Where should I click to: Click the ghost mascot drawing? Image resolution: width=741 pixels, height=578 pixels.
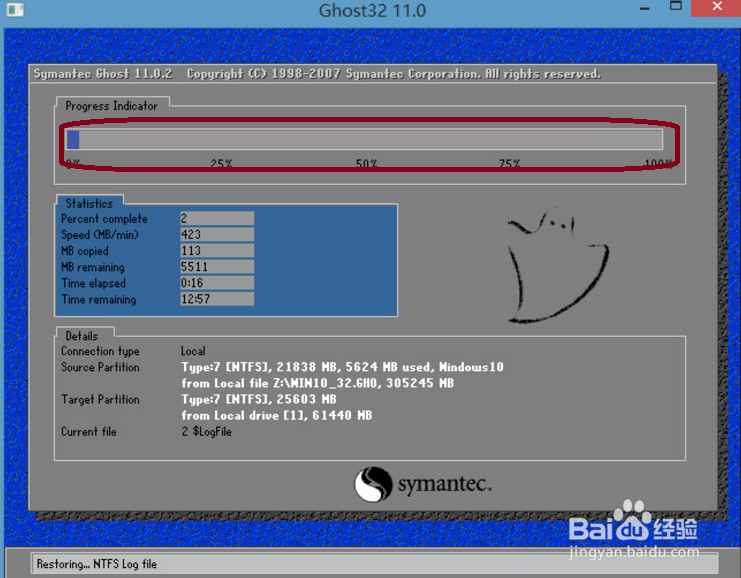click(558, 266)
